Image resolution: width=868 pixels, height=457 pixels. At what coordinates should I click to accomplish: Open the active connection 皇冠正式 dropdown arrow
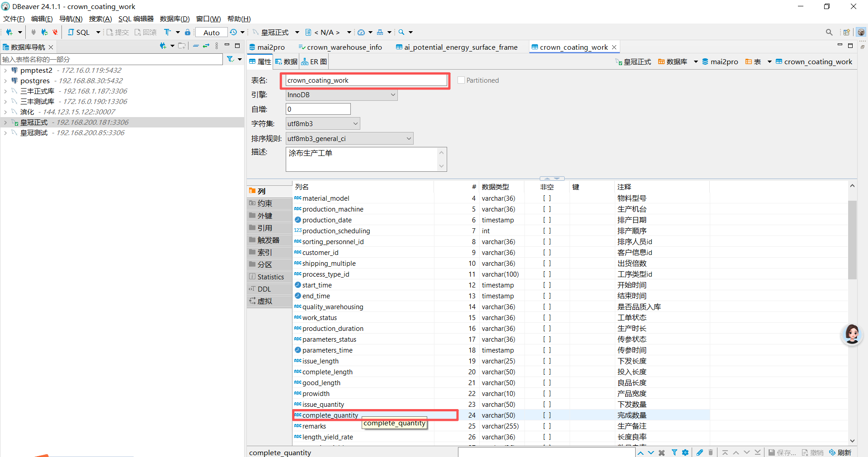(x=297, y=32)
